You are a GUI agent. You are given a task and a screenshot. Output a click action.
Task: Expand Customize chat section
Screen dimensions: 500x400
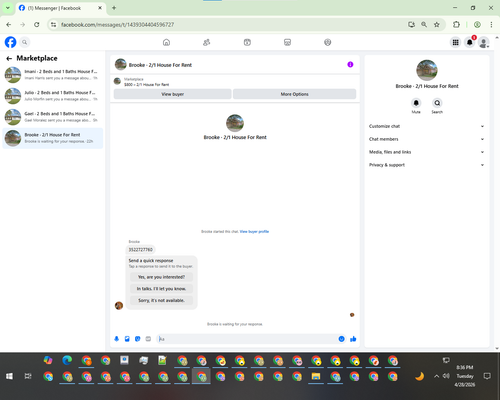[427, 126]
